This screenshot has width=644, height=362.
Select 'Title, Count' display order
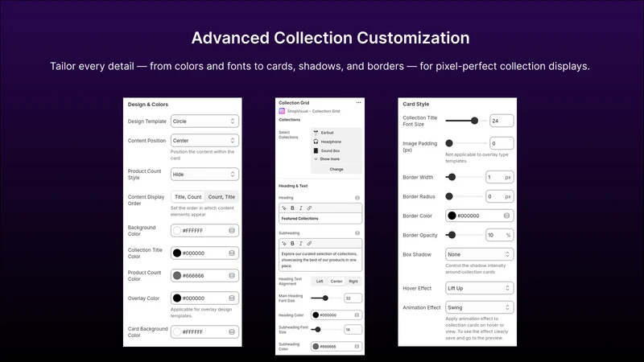click(188, 197)
